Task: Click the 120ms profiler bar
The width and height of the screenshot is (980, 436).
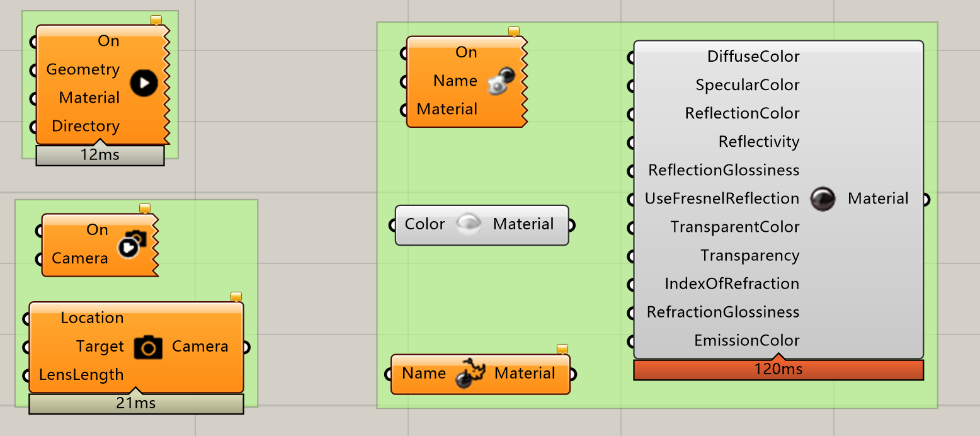Action: point(778,370)
